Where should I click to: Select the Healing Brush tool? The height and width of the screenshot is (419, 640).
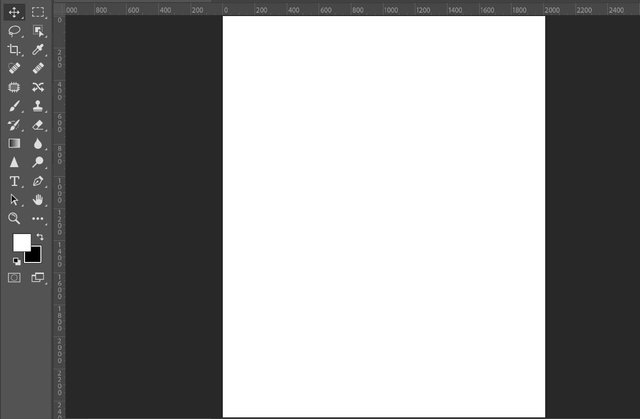(38, 68)
